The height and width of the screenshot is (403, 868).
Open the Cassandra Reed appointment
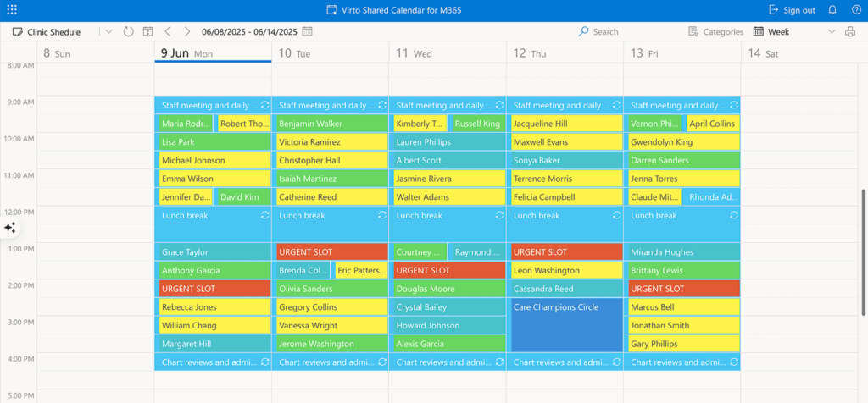[x=567, y=289]
